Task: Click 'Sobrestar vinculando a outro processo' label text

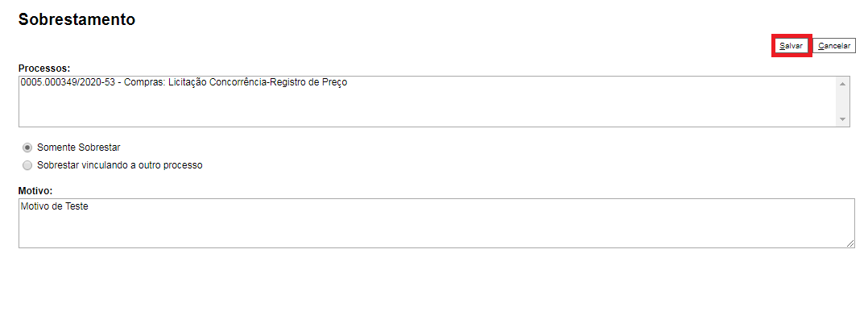Action: tap(119, 165)
